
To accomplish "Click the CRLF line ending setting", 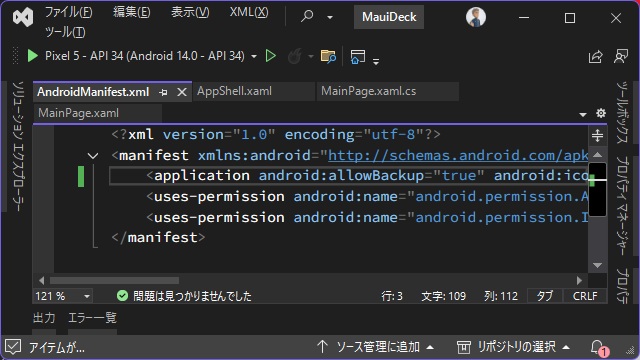I will [585, 296].
